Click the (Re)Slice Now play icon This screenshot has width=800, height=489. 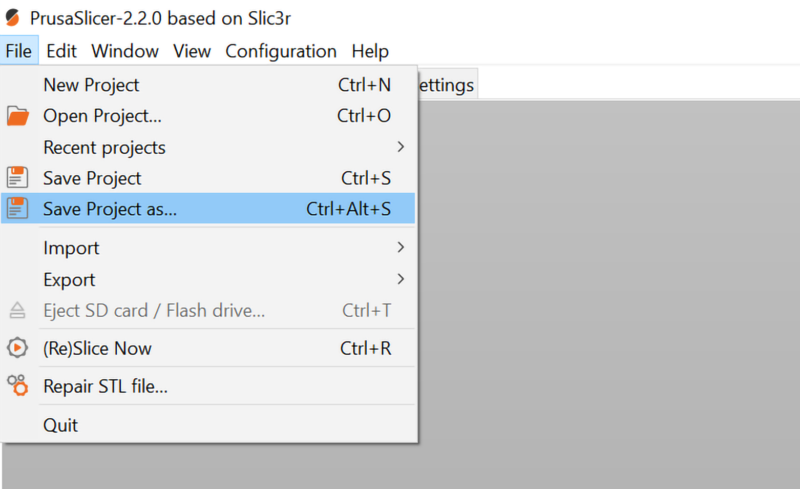click(18, 348)
